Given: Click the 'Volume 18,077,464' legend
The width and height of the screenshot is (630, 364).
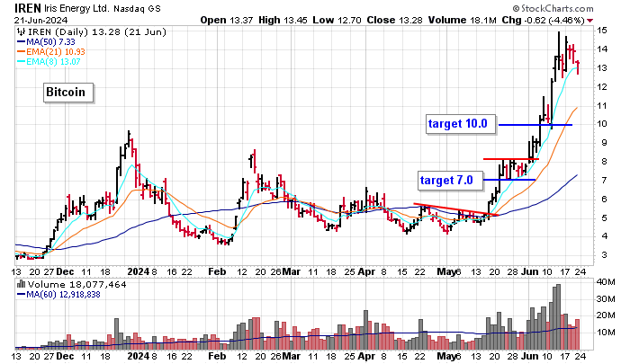Looking at the screenshot, I should 76,285.
